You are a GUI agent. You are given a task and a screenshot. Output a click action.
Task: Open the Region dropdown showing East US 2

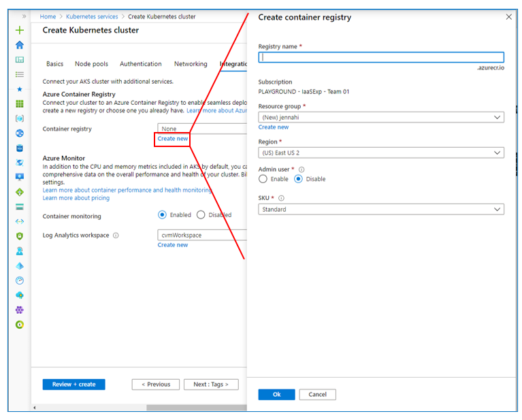pos(381,153)
